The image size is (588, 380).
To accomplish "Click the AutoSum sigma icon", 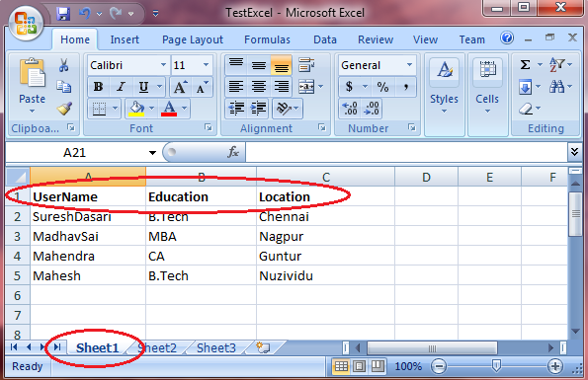I will coord(525,65).
